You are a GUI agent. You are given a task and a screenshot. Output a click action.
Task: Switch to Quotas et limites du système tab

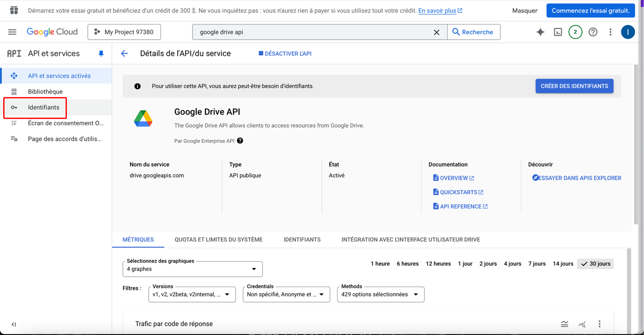click(x=218, y=240)
